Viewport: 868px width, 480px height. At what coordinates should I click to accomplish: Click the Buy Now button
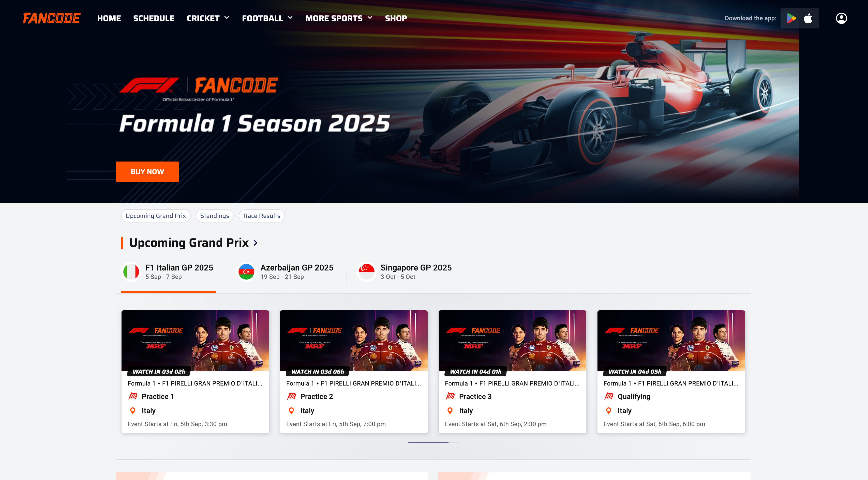[x=147, y=172]
